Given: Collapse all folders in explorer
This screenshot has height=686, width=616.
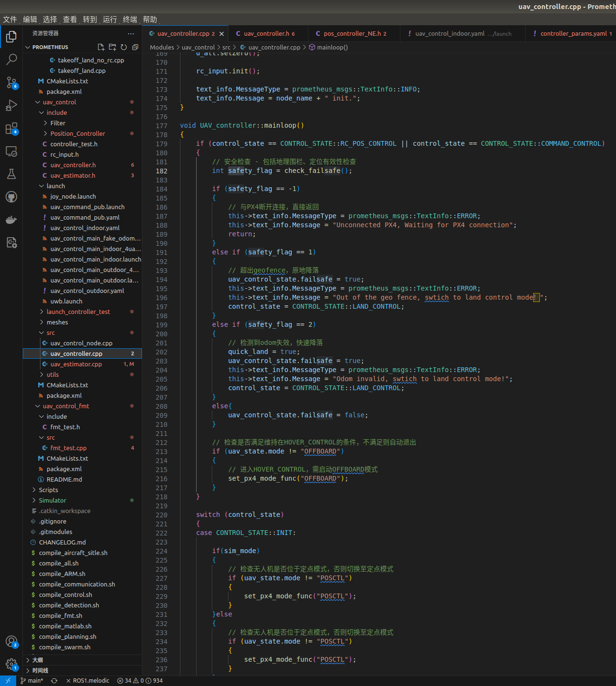Looking at the screenshot, I should (x=135, y=47).
